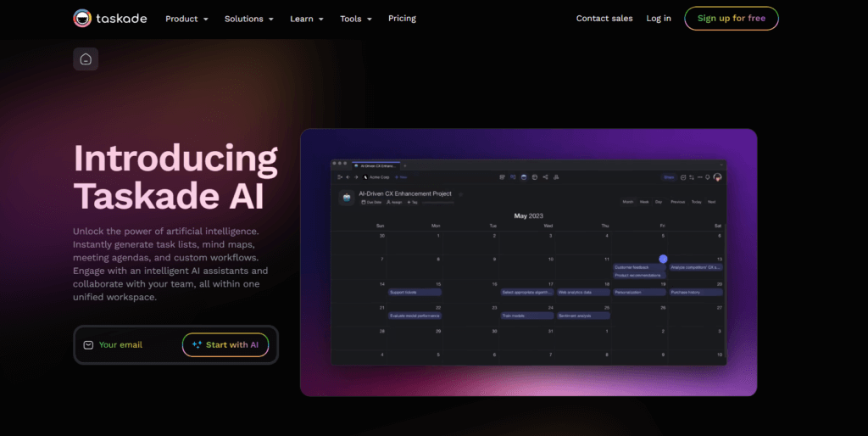Select the Board view icon
The height and width of the screenshot is (436, 868).
click(513, 177)
